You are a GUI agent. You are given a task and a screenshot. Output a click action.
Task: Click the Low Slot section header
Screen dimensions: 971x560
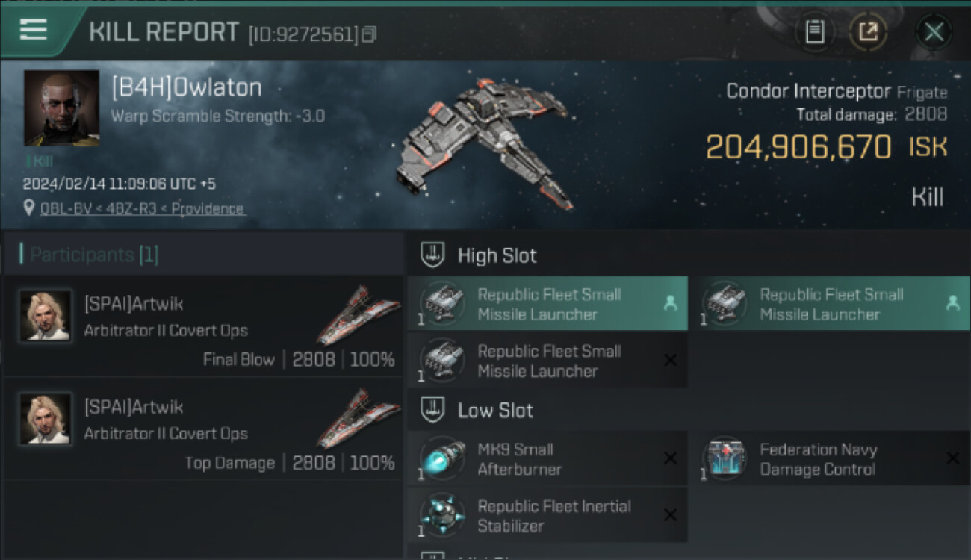point(495,410)
